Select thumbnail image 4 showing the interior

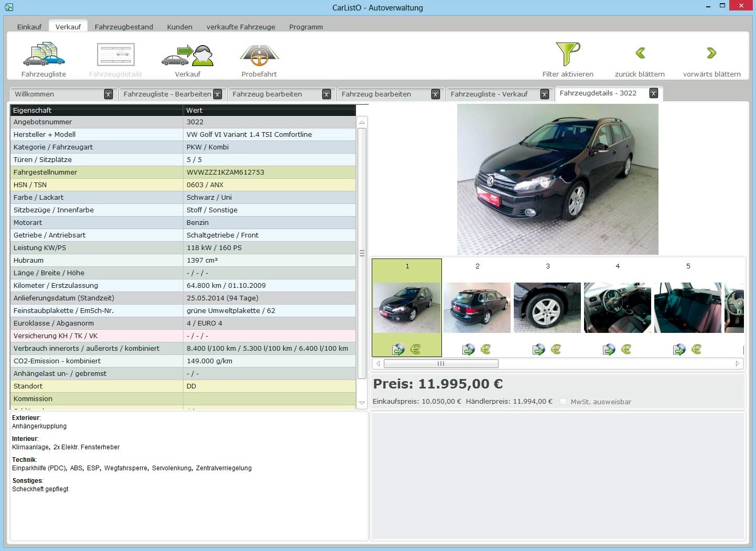pos(617,308)
